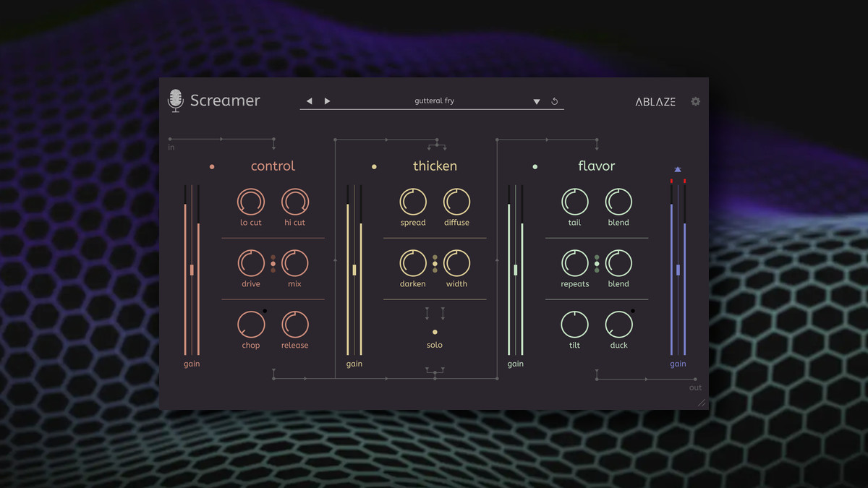Open settings with the gear icon
The height and width of the screenshot is (488, 868).
point(696,101)
